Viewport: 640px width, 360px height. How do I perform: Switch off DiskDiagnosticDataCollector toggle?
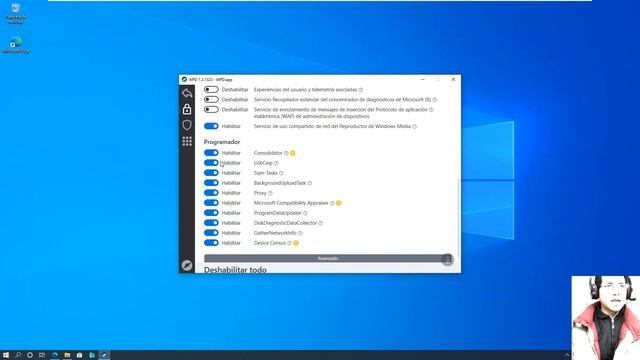211,223
